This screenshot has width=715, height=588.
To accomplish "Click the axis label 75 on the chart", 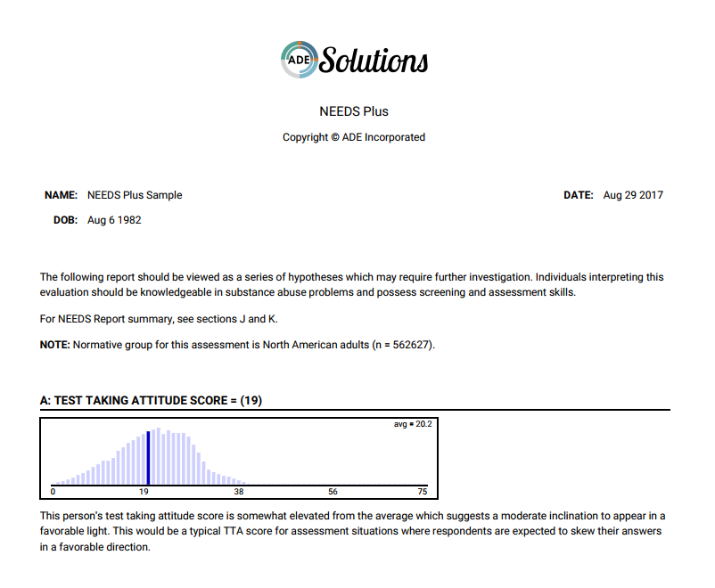I will click(423, 492).
